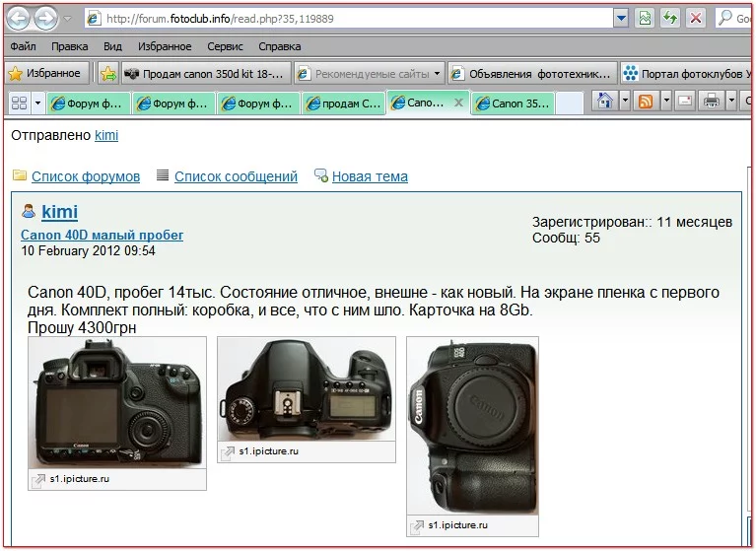
Task: Open the camera front view photo
Action: [472, 426]
